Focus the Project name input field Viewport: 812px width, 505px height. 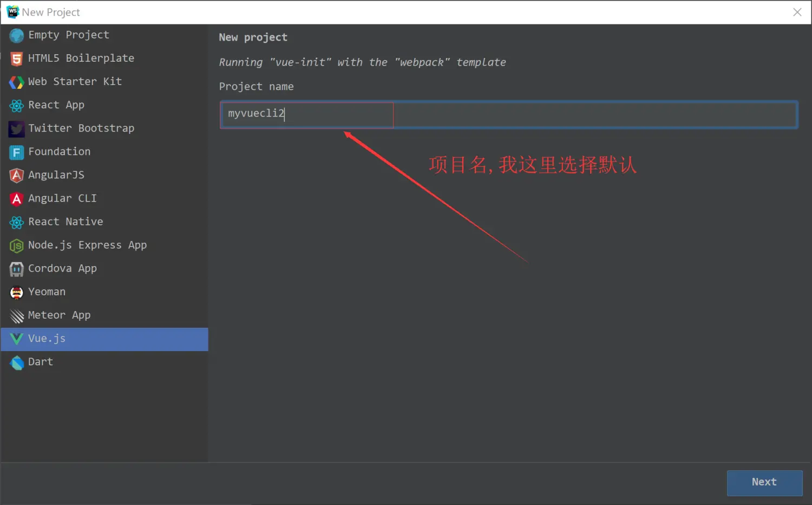pos(508,114)
